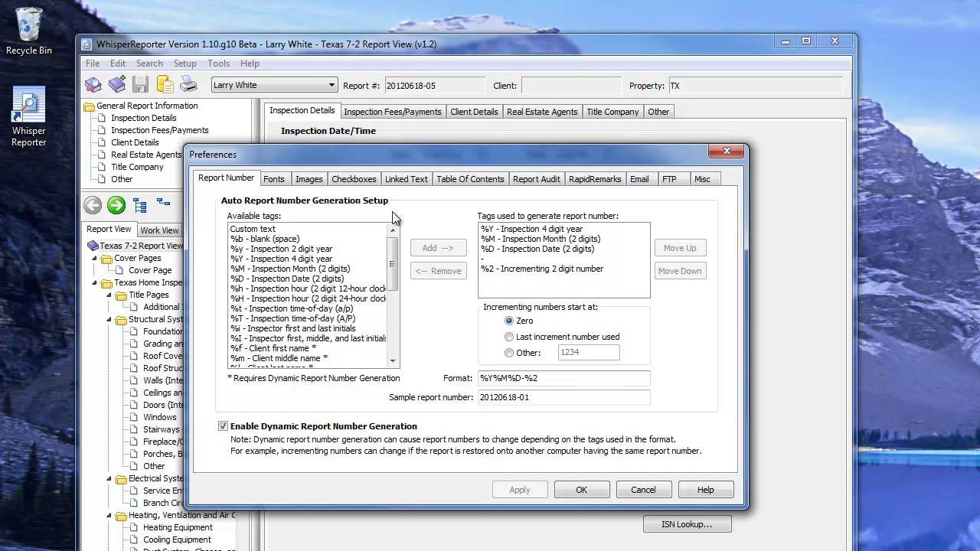Open the Work View tab
Viewport: 980px width, 551px height.
[x=159, y=230]
